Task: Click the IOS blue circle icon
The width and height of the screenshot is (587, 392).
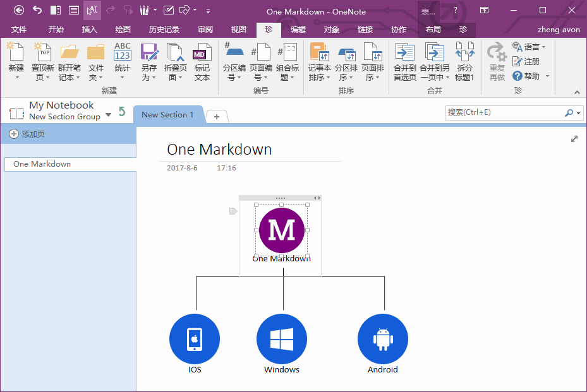Action: [x=195, y=339]
